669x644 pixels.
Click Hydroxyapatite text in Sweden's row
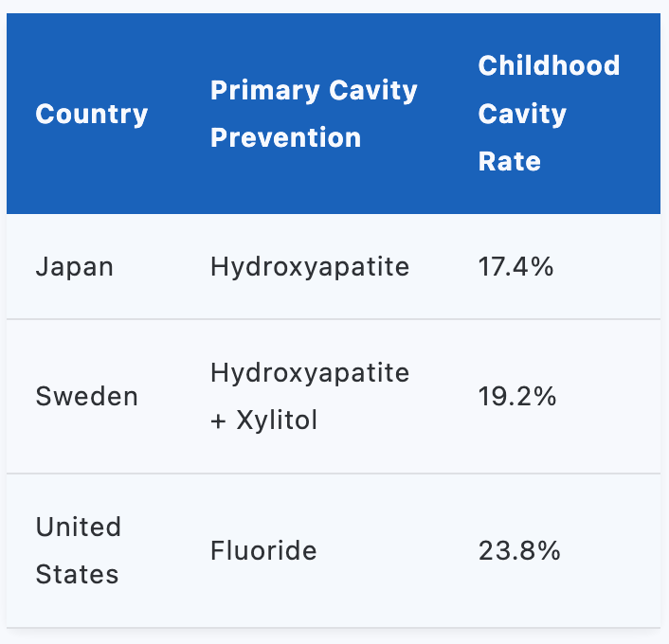click(x=310, y=373)
